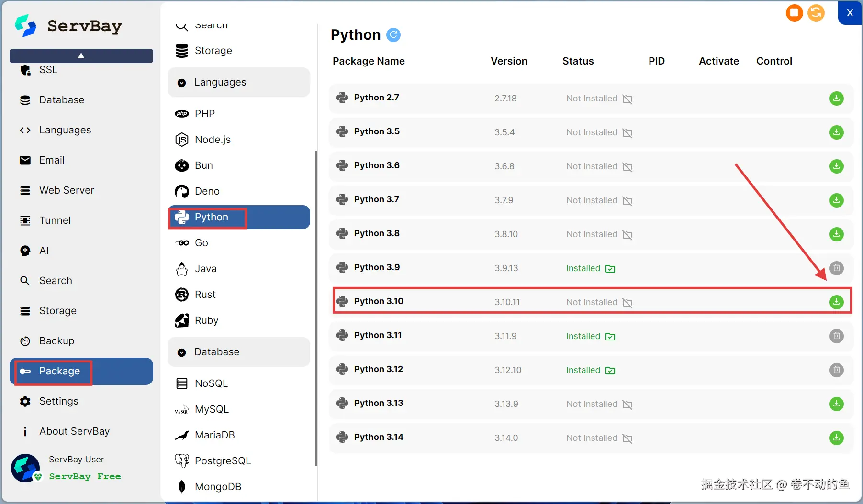Delete Python 3.12 with trash icon
The height and width of the screenshot is (504, 863).
tap(836, 370)
